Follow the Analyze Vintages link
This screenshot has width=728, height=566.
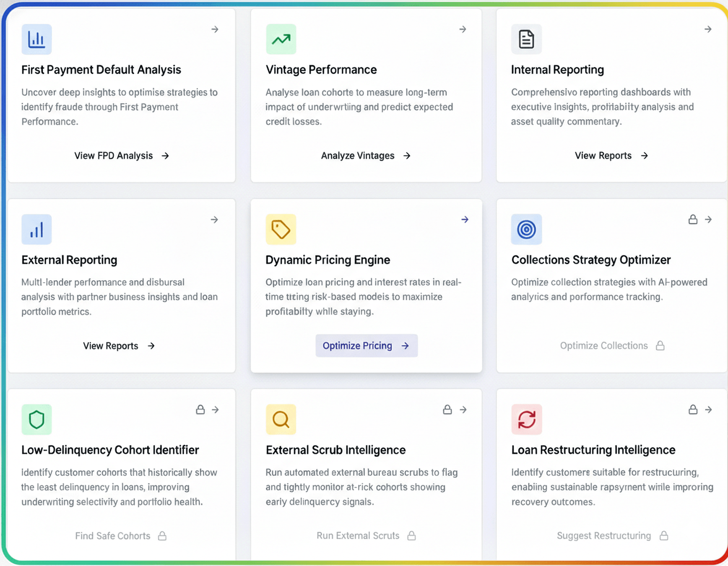[x=365, y=156]
